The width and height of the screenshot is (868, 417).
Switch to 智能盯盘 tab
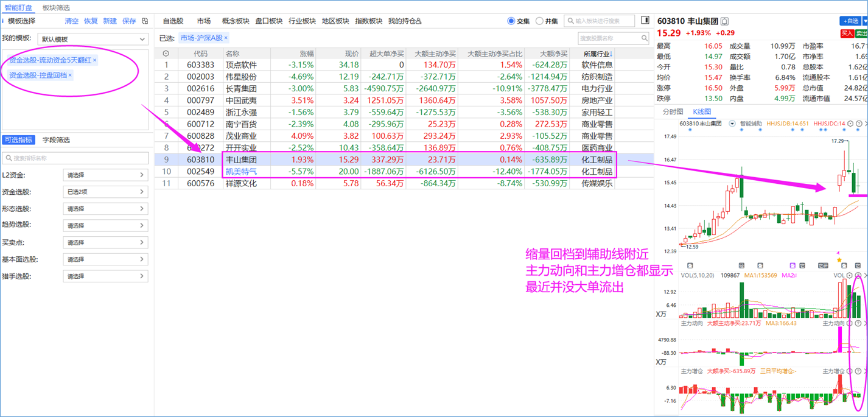coord(19,8)
